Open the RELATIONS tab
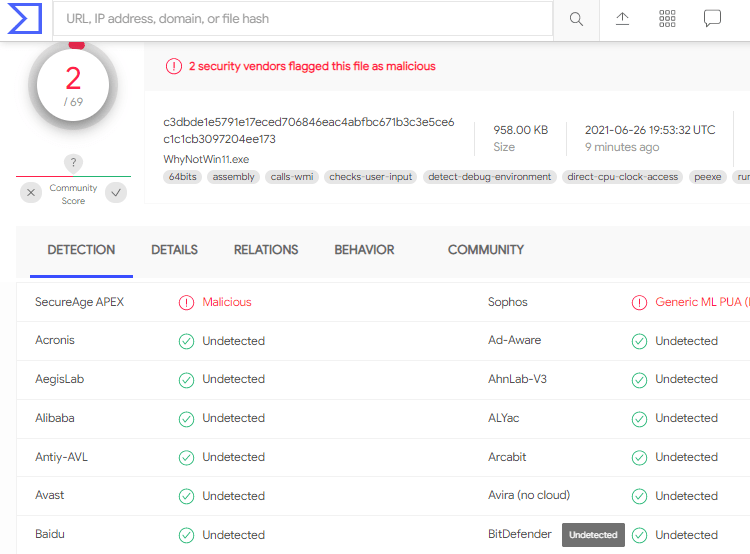 pos(266,250)
